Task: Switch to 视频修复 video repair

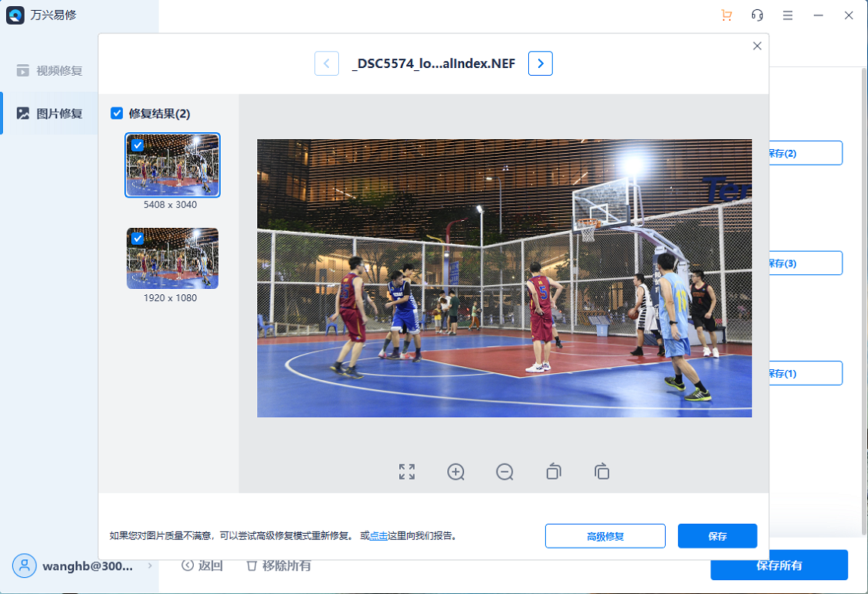Action: click(x=49, y=71)
